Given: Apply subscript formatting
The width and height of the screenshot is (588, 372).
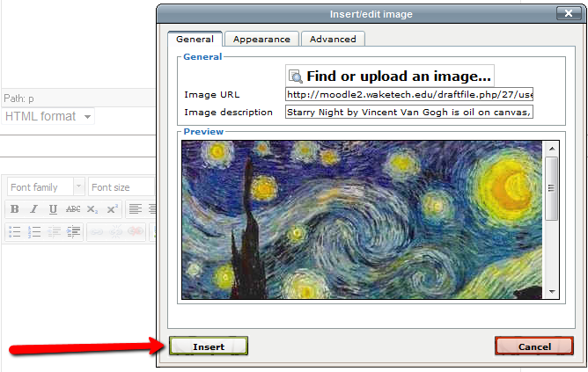Looking at the screenshot, I should [x=92, y=209].
